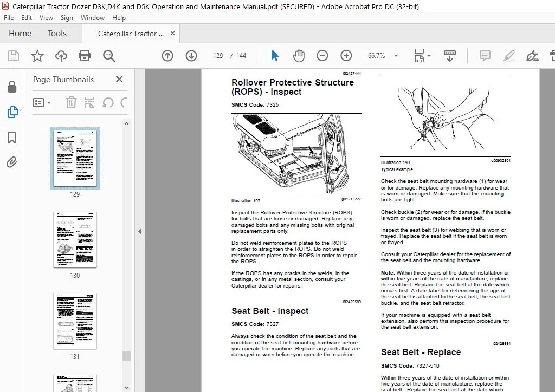Select the page 131 thumbnail

pyautogui.click(x=75, y=321)
